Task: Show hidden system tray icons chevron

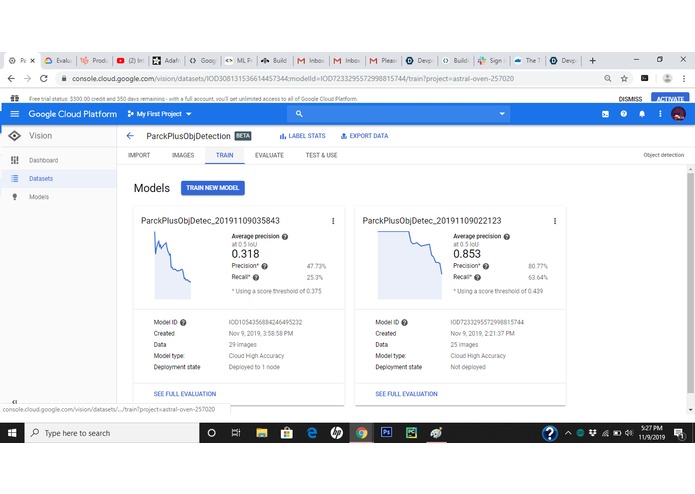Action: [568, 433]
